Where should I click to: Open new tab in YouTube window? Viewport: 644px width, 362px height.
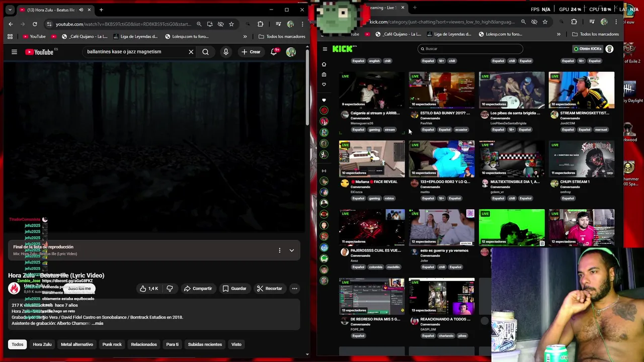(101, 10)
